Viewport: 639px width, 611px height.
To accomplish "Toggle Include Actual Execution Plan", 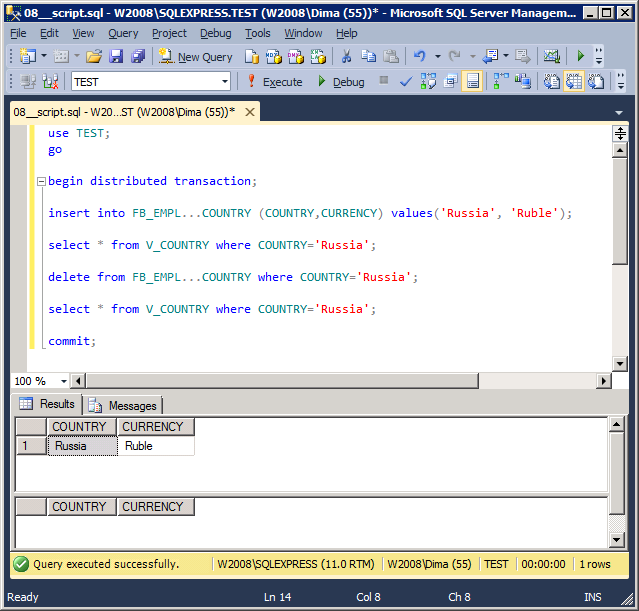I will 500,81.
